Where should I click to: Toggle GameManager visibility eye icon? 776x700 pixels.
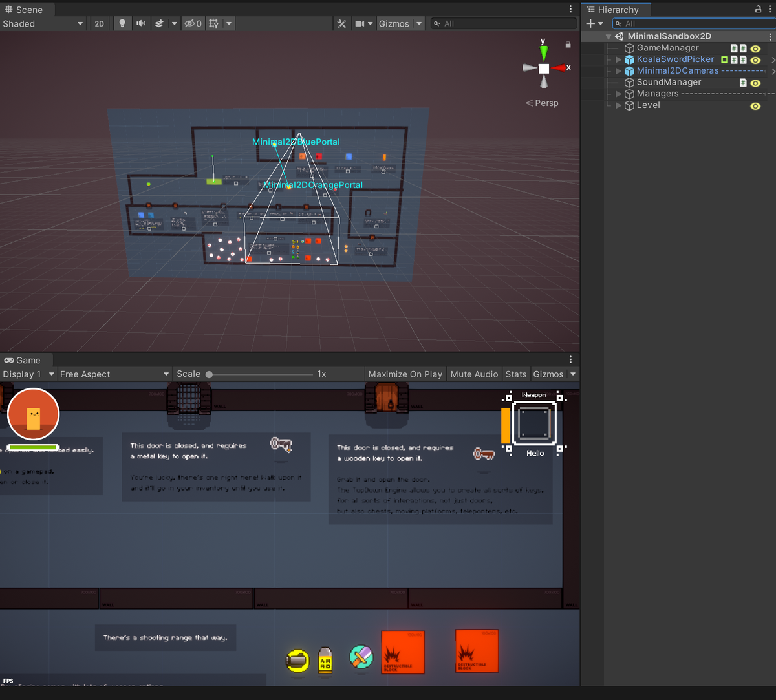tap(755, 48)
